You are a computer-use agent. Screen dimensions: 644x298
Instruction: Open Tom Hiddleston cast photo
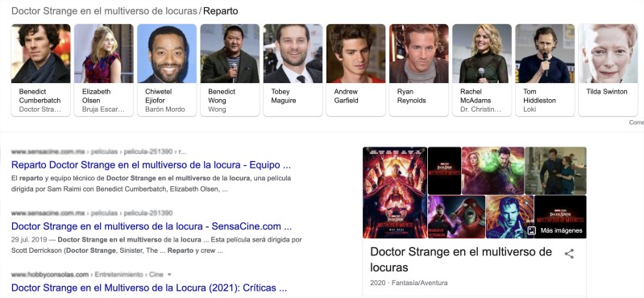[x=545, y=53]
